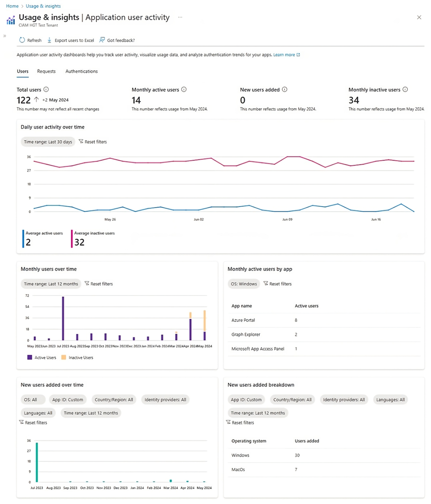This screenshot has height=504, width=431.
Task: Open the Learn more link
Action: 284,54
